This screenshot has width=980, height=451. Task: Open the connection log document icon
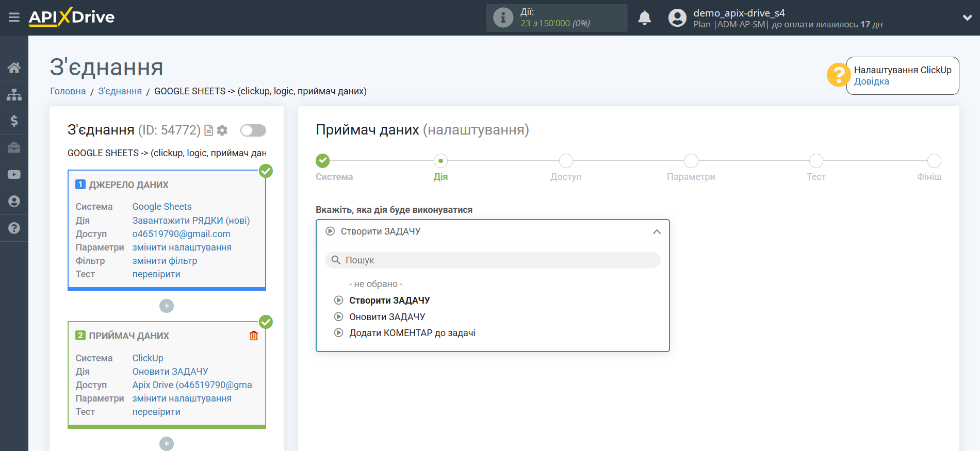208,130
